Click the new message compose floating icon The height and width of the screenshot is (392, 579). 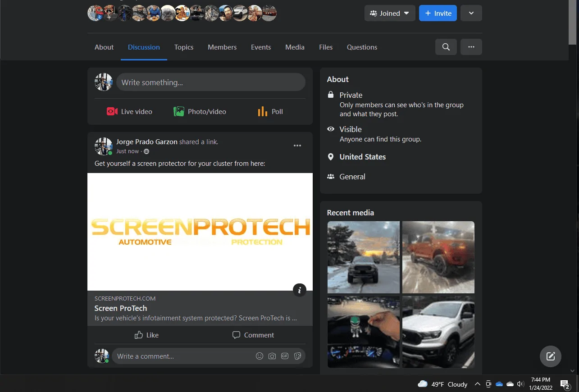pos(551,356)
